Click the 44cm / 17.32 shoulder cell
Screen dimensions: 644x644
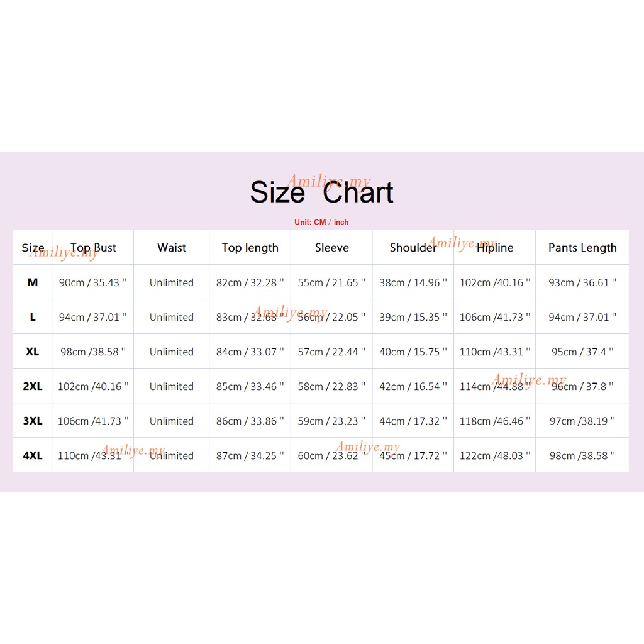tap(413, 421)
